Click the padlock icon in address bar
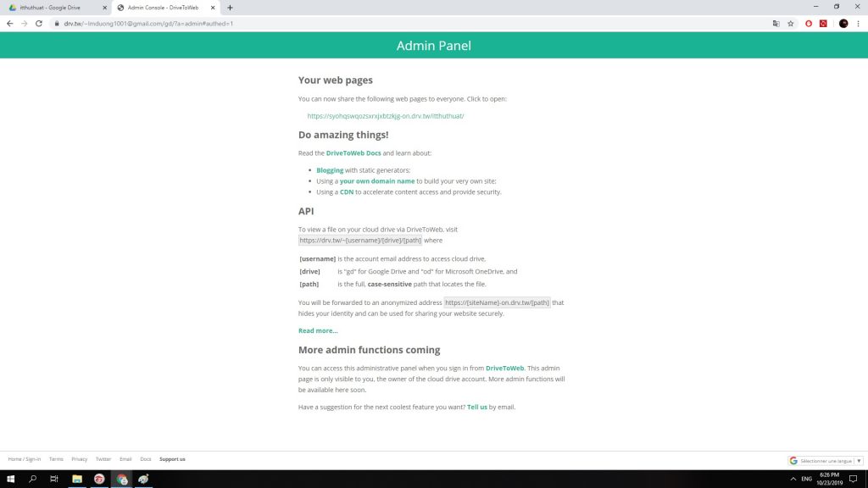Screen dimensions: 868x488 click(57, 23)
